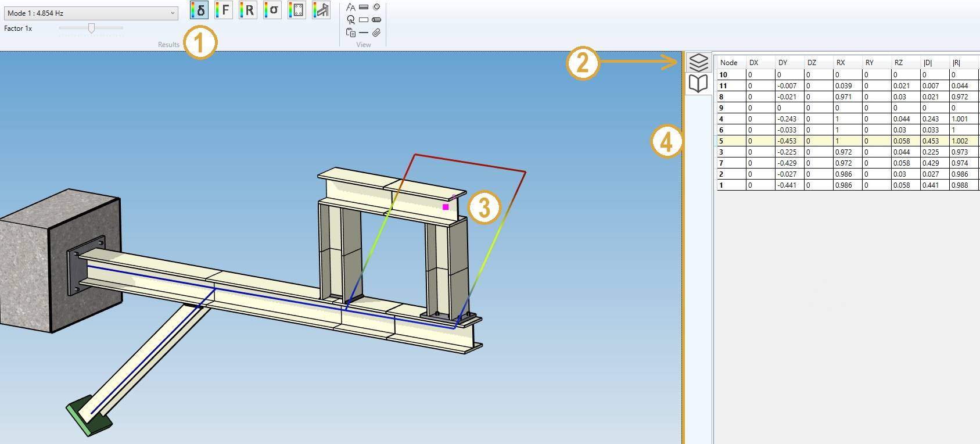Select node 8 row

click(x=848, y=96)
